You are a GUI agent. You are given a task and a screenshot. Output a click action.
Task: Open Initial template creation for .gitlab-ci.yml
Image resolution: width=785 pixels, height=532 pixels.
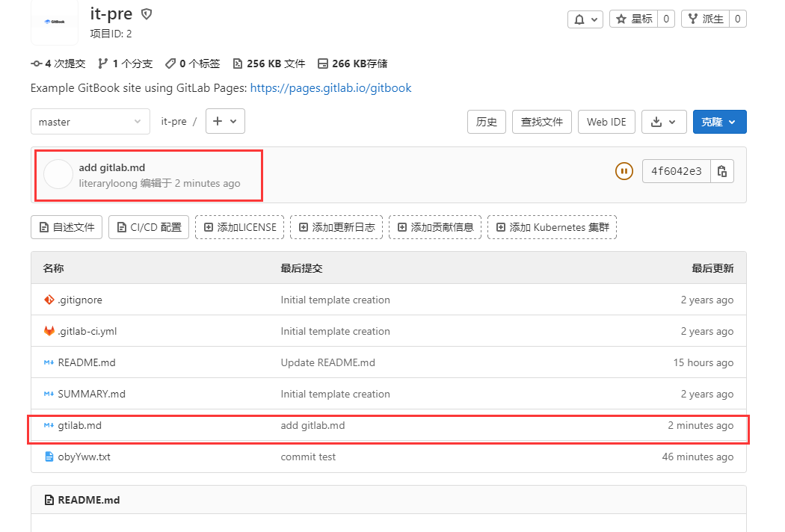pyautogui.click(x=336, y=331)
